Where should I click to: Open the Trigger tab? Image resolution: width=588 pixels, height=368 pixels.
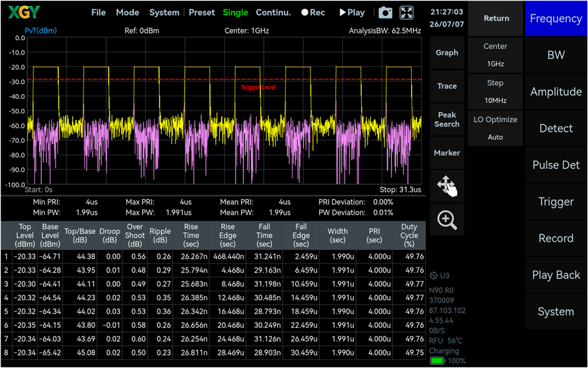click(x=556, y=202)
